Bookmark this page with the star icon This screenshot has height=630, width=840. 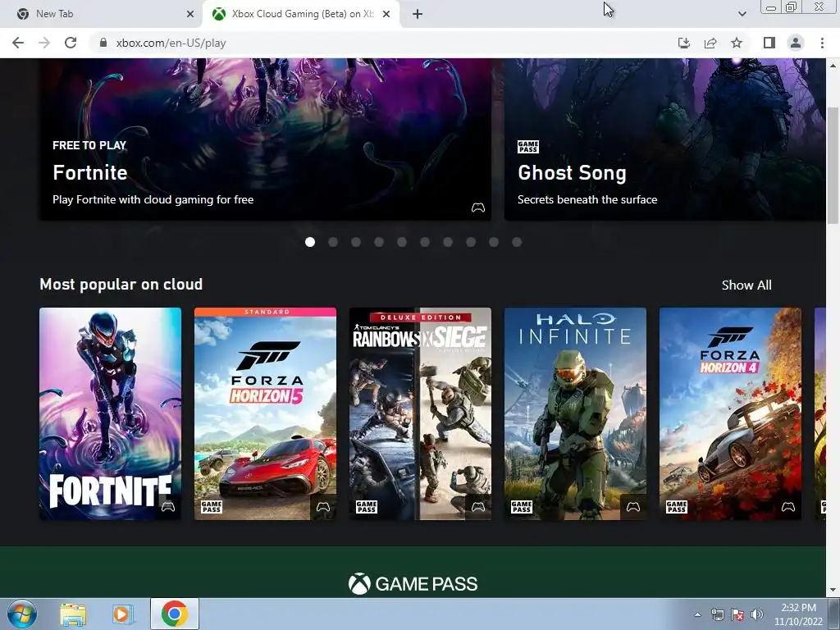737,43
